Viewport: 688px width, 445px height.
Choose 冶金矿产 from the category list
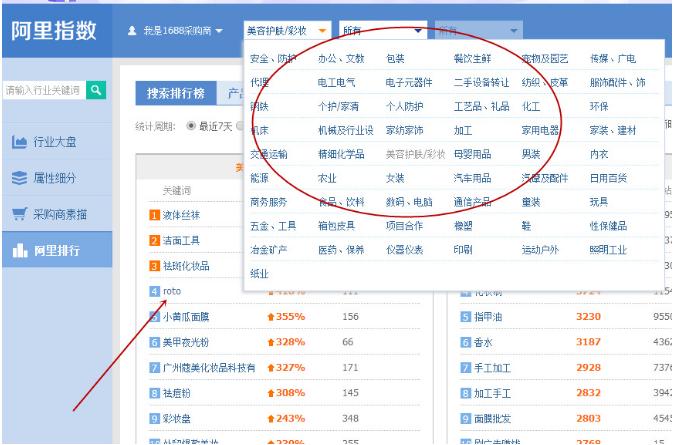click(x=268, y=250)
